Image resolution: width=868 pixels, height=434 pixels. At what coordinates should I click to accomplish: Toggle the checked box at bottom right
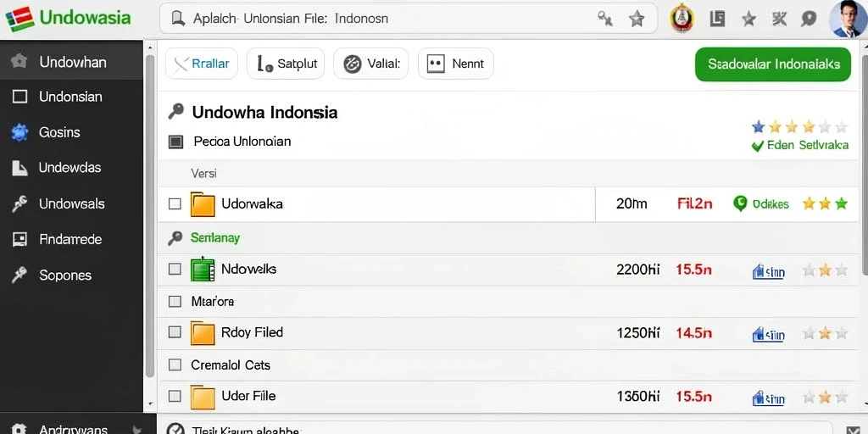pos(853,430)
